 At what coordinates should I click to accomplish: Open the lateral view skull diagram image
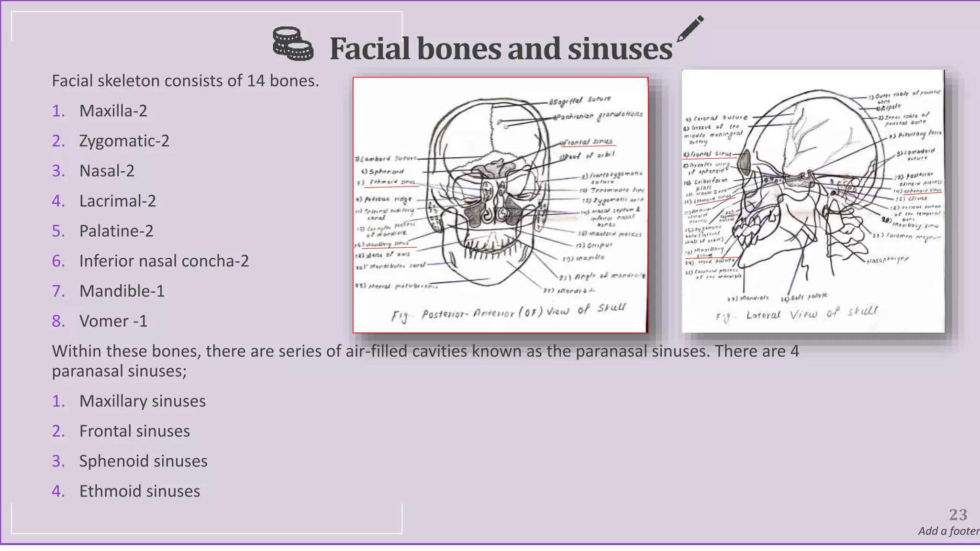click(x=813, y=201)
